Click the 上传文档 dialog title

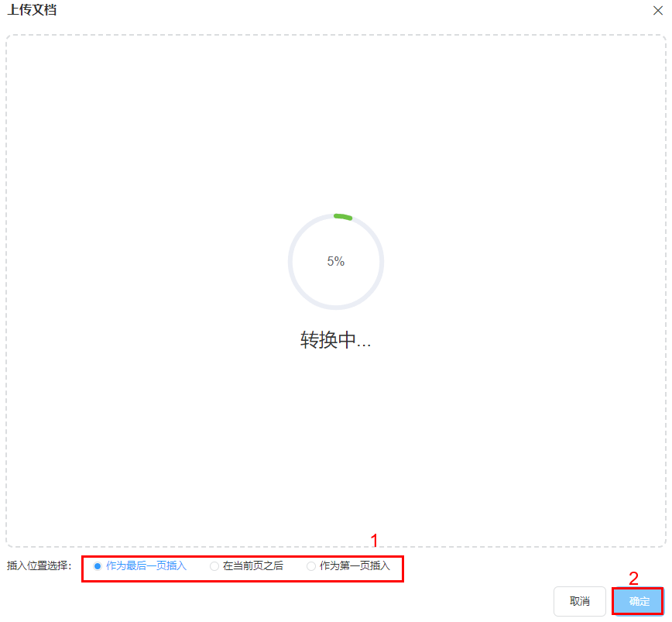[x=33, y=9]
